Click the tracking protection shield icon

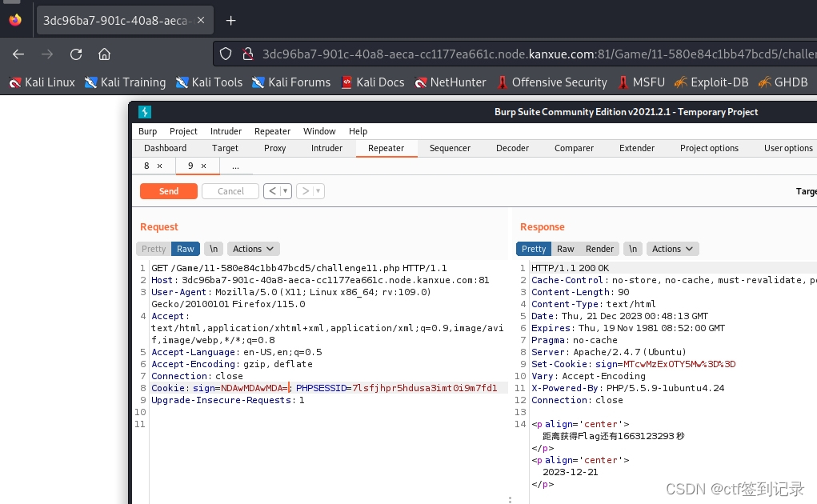point(226,54)
